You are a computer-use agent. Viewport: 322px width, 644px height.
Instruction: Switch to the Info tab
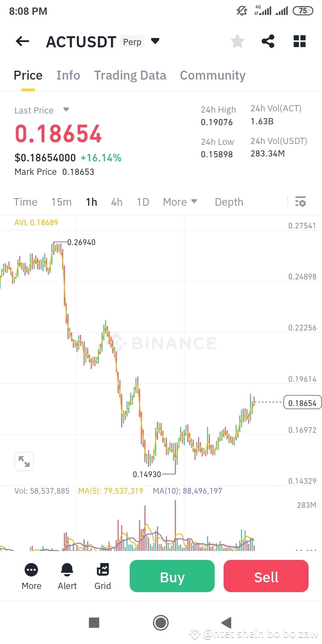click(68, 75)
